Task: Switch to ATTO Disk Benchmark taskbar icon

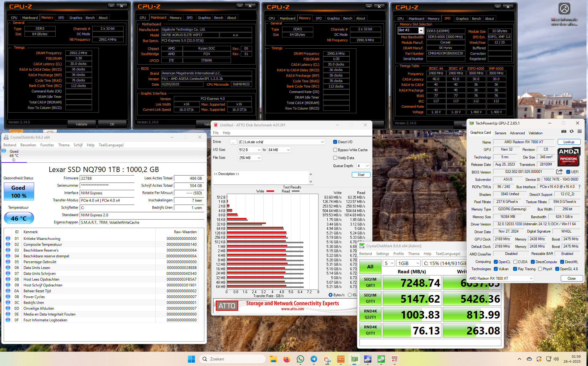Action: click(x=395, y=359)
